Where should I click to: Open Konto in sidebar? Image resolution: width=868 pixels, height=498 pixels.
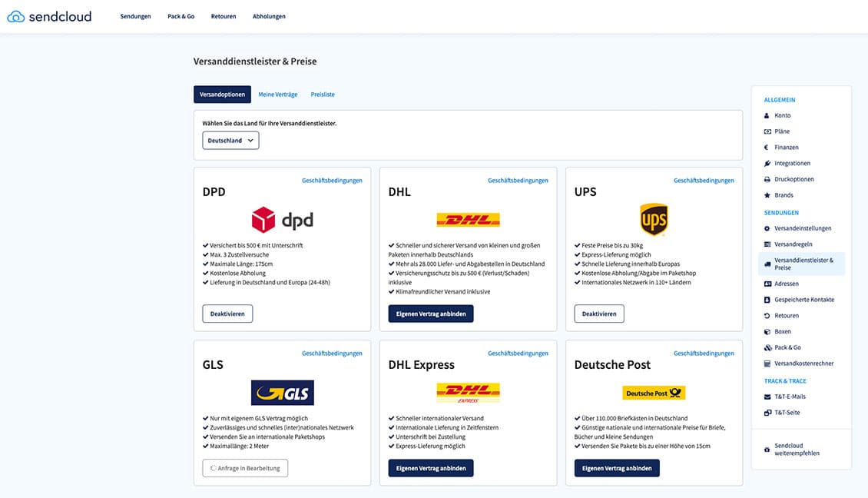(x=782, y=116)
